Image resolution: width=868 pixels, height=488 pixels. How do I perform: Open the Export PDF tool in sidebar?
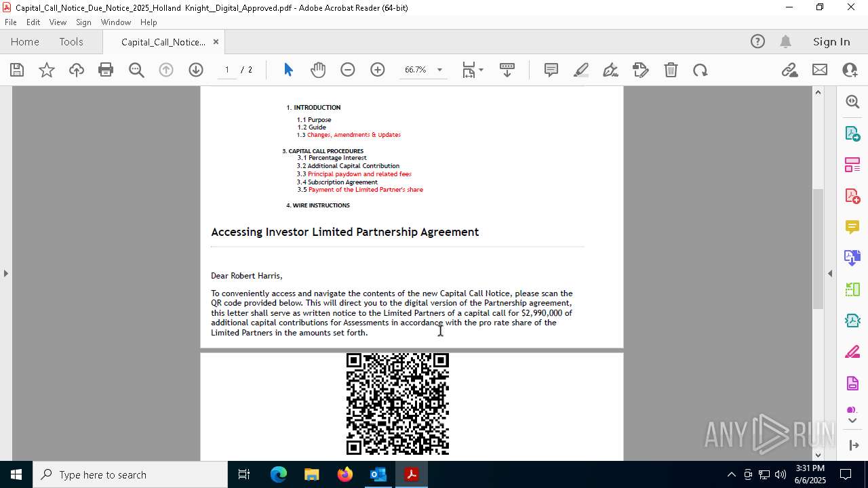[x=852, y=134]
